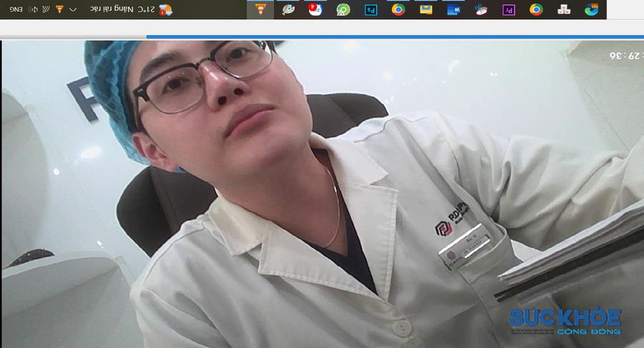Open the Chrome icon beside Premiere Pro
Screen dimensions: 644x348
(536, 9)
